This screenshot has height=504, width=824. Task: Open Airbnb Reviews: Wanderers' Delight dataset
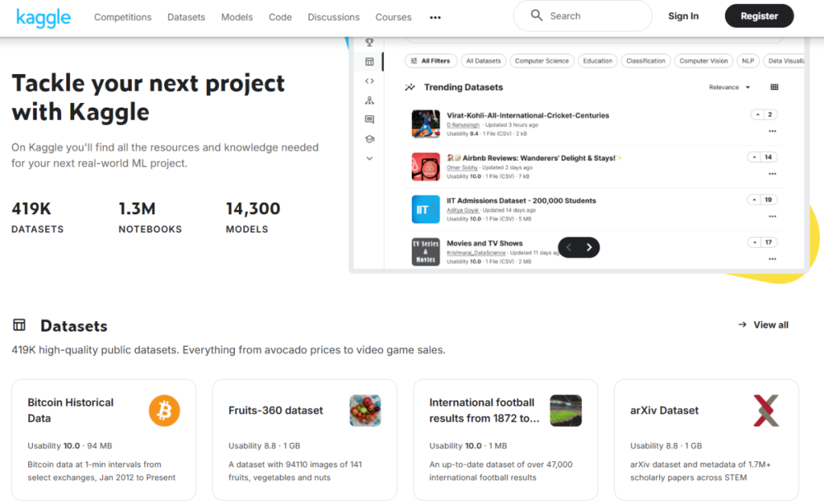[x=534, y=158]
